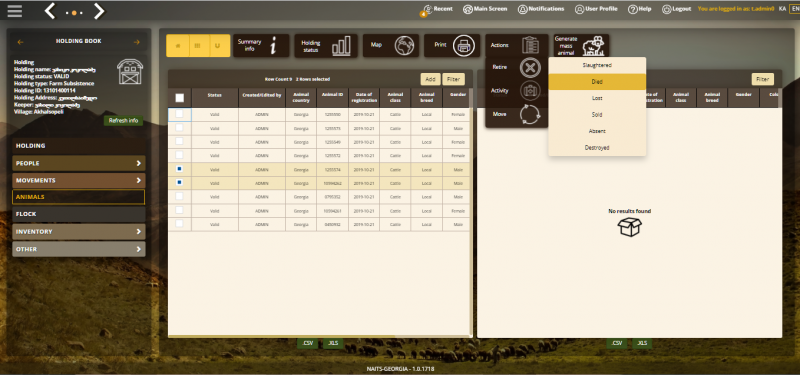Open the HOLDING sidebar item
This screenshot has height=375, width=800.
pos(79,146)
